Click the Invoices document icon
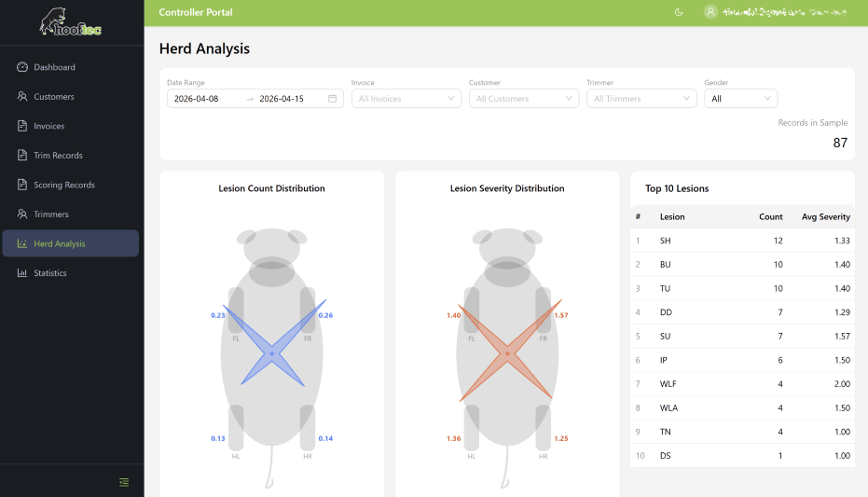 coord(22,126)
